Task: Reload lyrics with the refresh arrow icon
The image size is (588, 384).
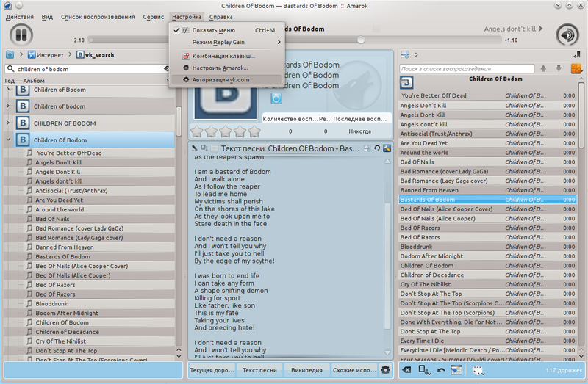Action: click(x=377, y=148)
